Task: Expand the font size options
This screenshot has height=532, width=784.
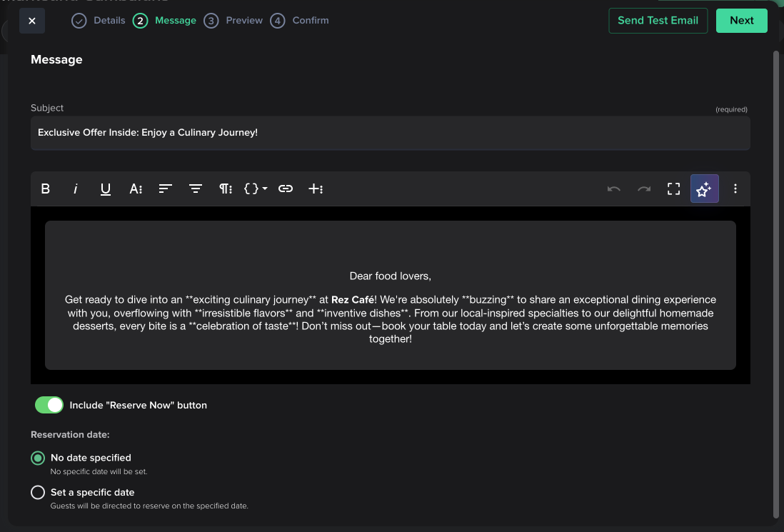Action: pos(136,189)
